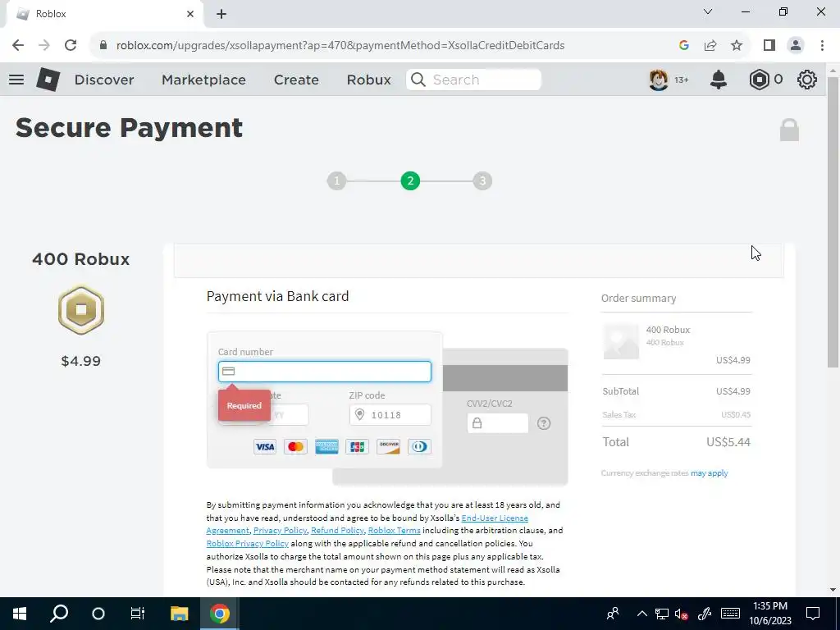Screen dimensions: 840x630
Task: Open the Create section
Action: click(x=296, y=80)
